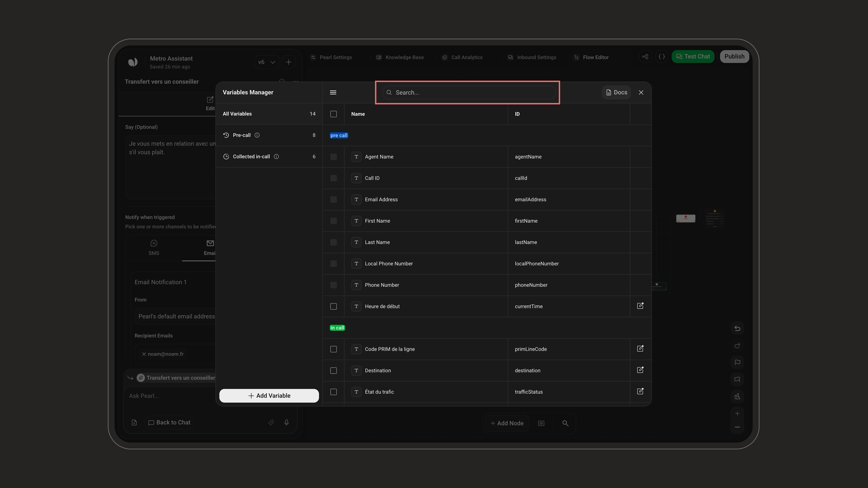Image resolution: width=868 pixels, height=488 pixels.
Task: Click the Back to Chat button
Action: coord(170,422)
